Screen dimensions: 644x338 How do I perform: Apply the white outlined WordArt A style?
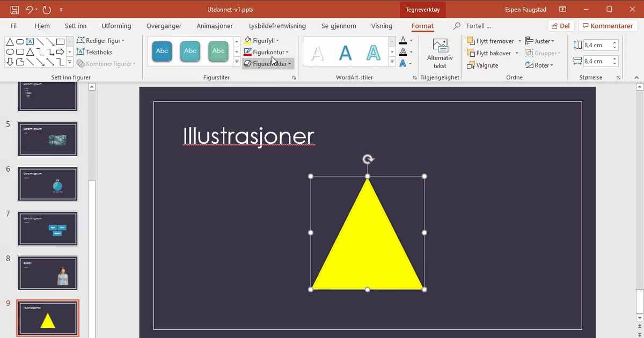(318, 52)
